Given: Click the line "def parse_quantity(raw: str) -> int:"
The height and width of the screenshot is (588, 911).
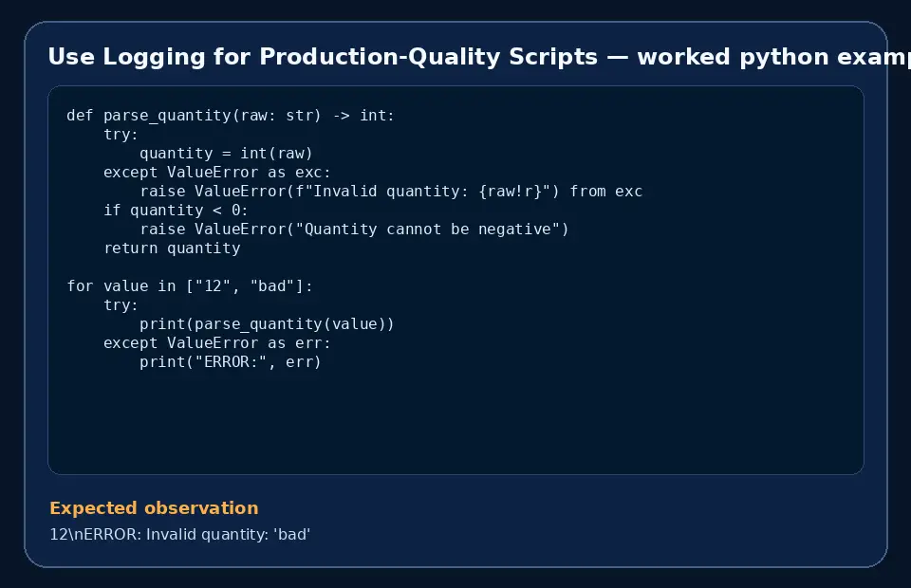Looking at the screenshot, I should 231,116.
